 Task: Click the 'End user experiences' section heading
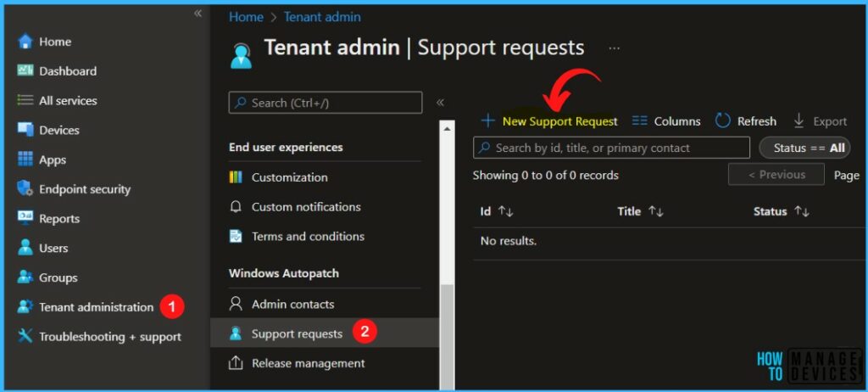pyautogui.click(x=286, y=148)
